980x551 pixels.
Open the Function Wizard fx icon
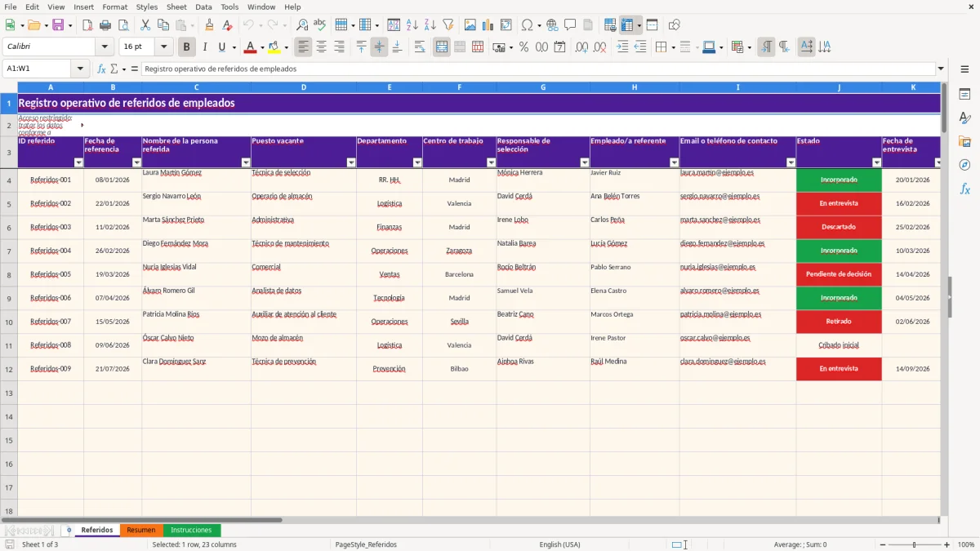[101, 69]
